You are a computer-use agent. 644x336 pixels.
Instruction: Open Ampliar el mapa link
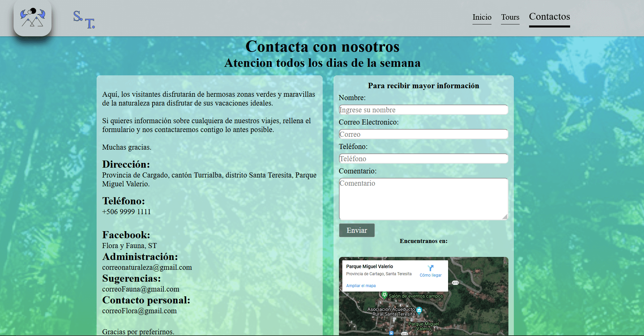pyautogui.click(x=361, y=286)
